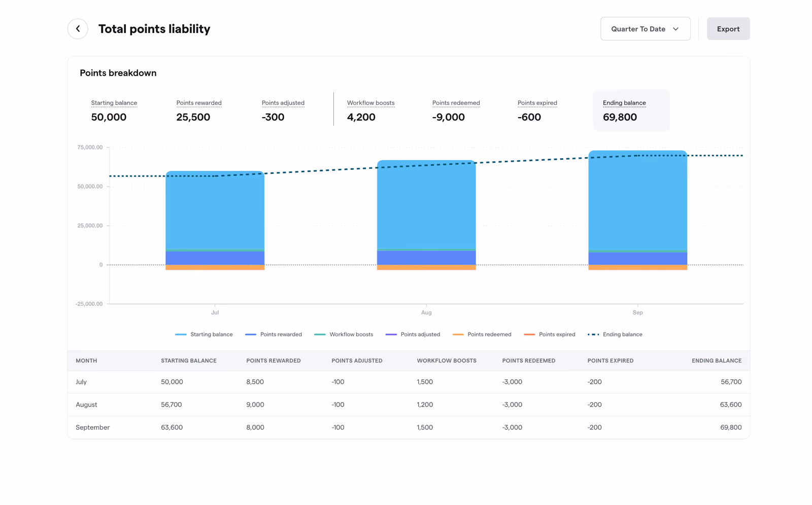Toggle Points rewarded series in chart legend
The height and width of the screenshot is (505, 812).
click(x=274, y=335)
